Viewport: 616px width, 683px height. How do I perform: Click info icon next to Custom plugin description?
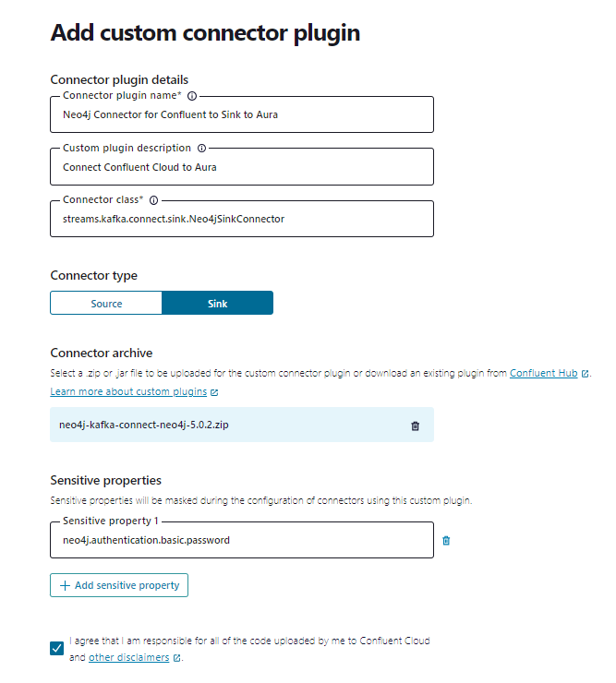click(201, 148)
